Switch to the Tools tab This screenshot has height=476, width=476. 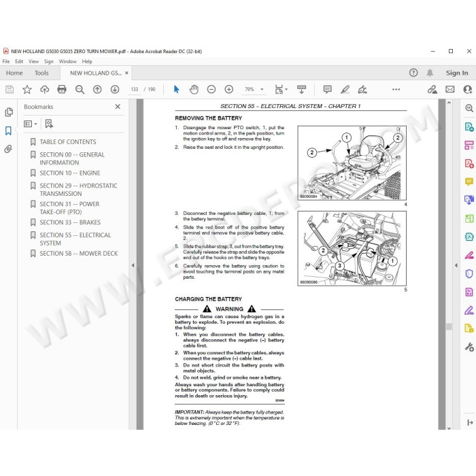41,73
